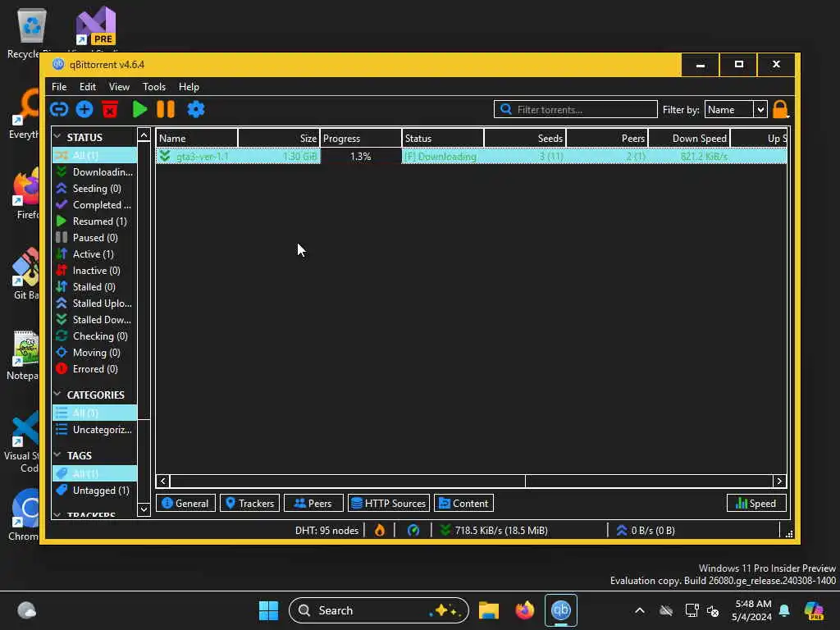Image resolution: width=840 pixels, height=630 pixels.
Task: Switch to the General tab
Action: 185,503
